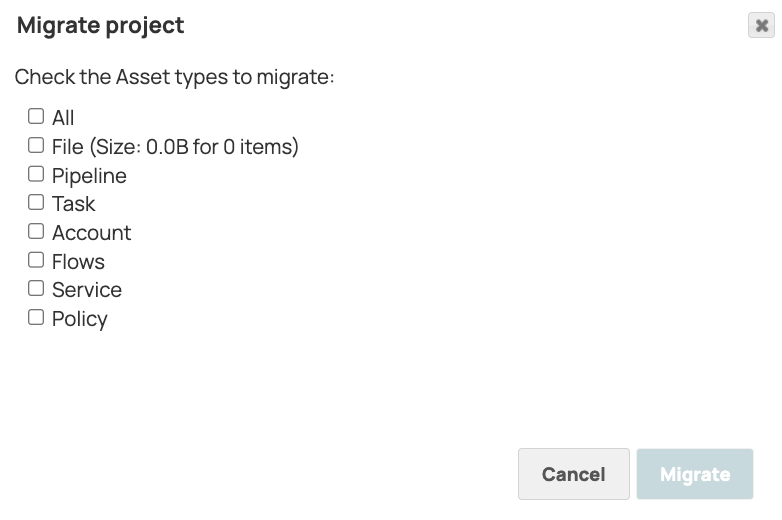Click the 'Migrate project' dialog title
This screenshot has height=520, width=782.
(101, 26)
